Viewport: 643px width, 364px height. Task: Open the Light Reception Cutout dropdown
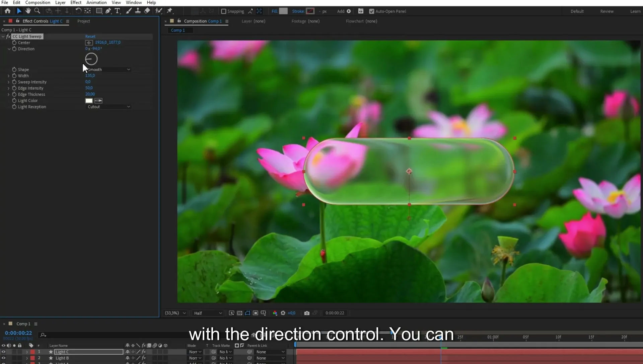[108, 106]
